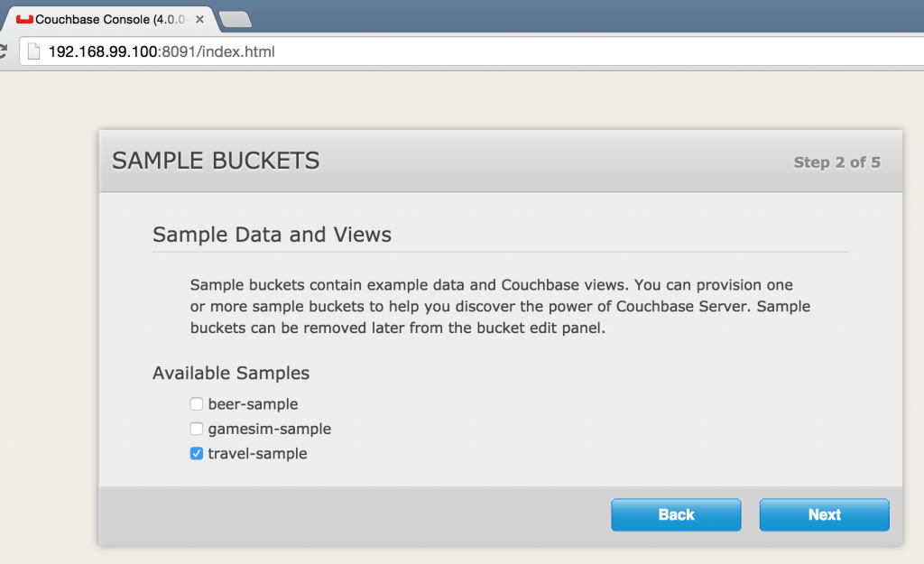Close the Couchbase Console tab
Image resolution: width=924 pixels, height=564 pixels.
199,17
